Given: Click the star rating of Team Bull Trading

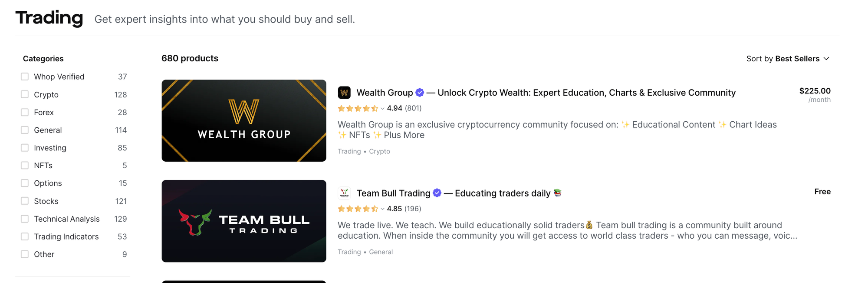Looking at the screenshot, I should click(358, 209).
